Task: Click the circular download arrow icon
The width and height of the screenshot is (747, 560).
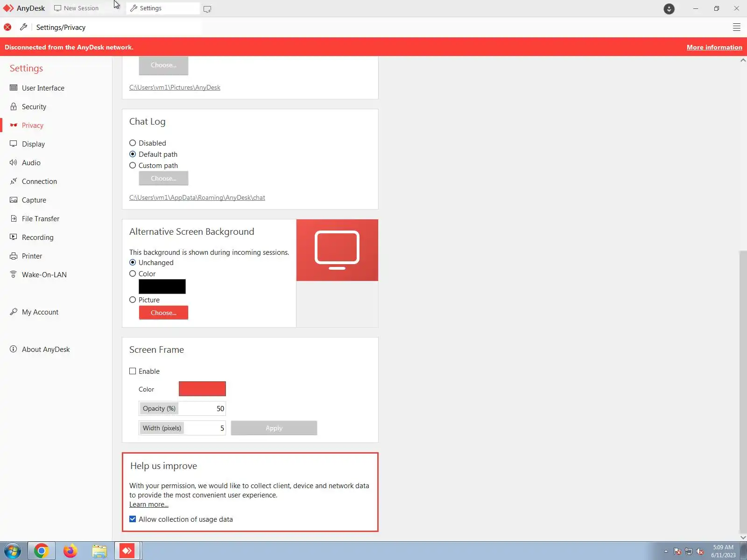Action: (x=669, y=8)
